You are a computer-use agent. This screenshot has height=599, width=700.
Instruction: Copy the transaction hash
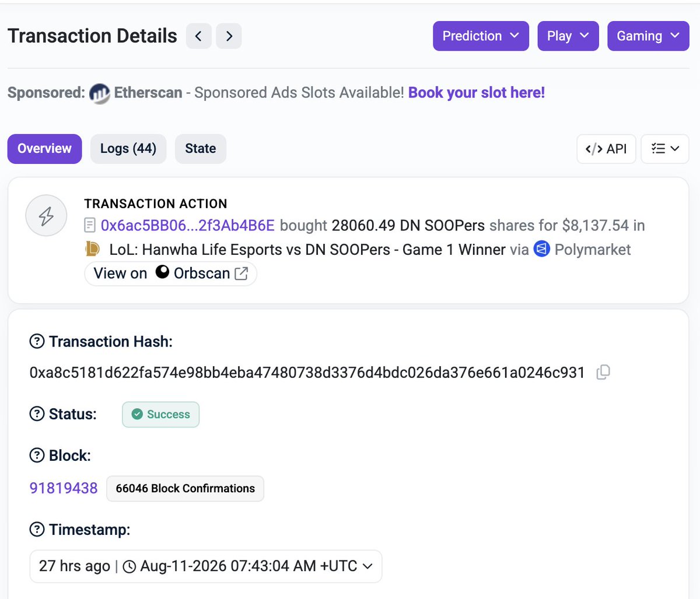[x=603, y=372]
